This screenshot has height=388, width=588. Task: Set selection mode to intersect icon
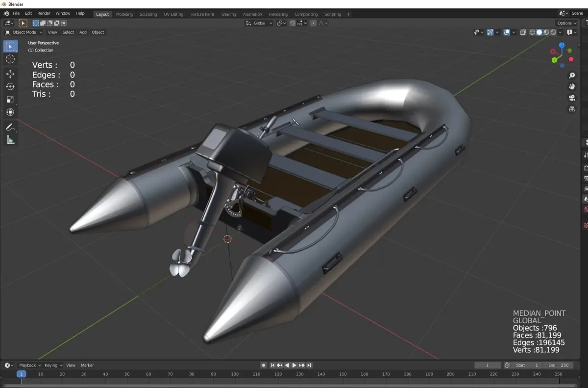[63, 23]
